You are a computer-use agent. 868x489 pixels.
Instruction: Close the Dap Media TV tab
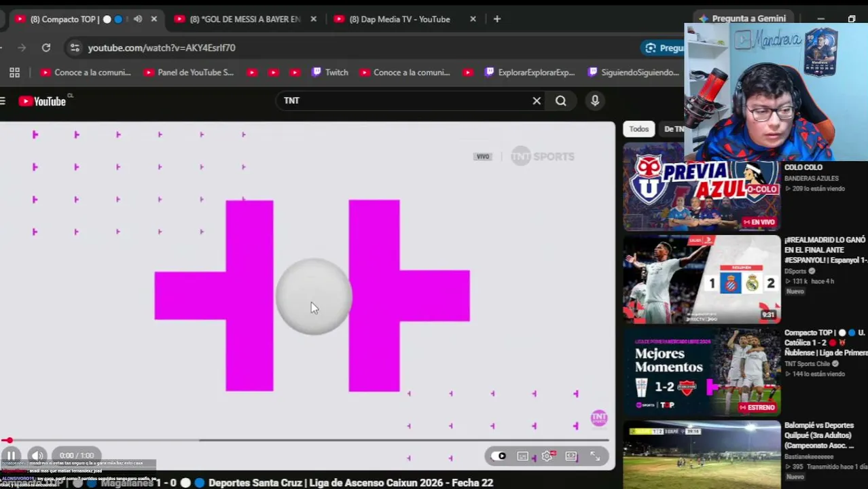click(x=473, y=19)
